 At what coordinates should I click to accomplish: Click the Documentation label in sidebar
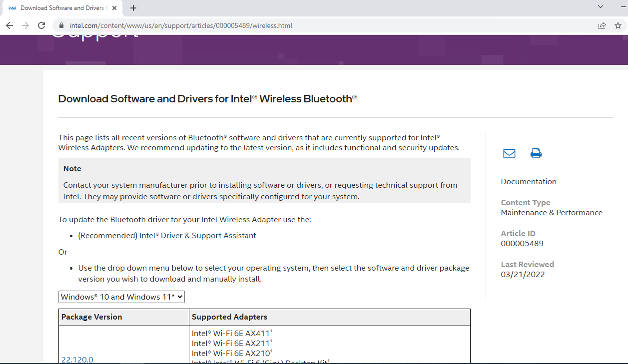529,182
